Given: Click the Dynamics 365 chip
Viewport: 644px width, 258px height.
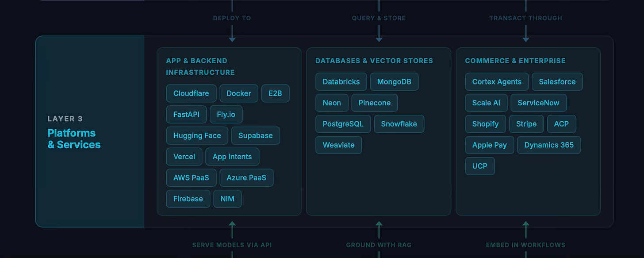Looking at the screenshot, I should [x=549, y=145].
